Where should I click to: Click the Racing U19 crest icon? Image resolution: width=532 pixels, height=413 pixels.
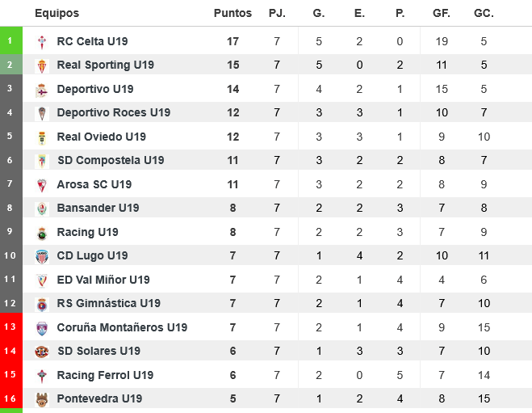pyautogui.click(x=43, y=233)
